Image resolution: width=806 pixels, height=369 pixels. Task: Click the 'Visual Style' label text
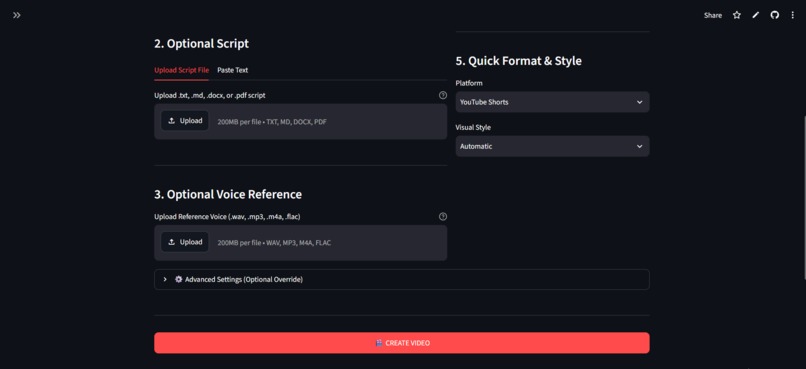click(473, 127)
